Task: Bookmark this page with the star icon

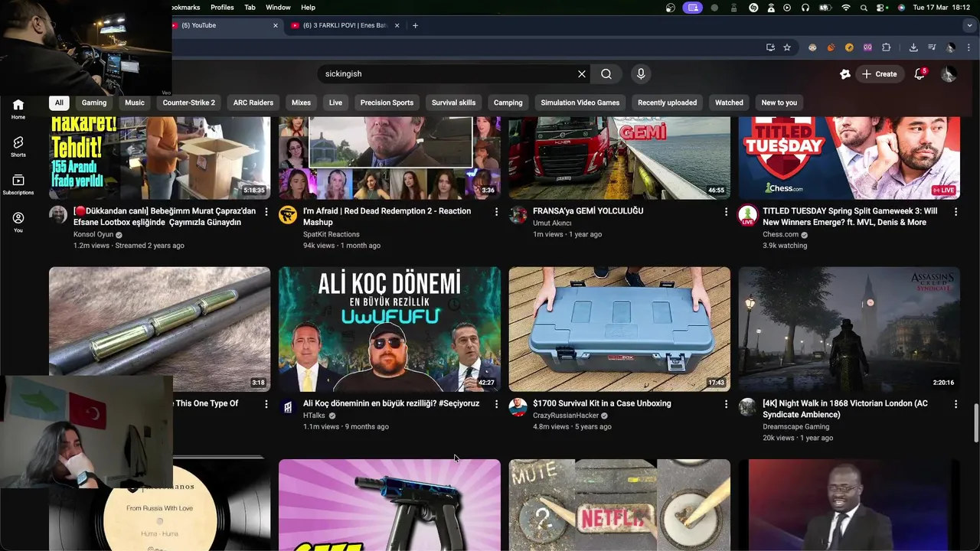Action: (x=787, y=47)
